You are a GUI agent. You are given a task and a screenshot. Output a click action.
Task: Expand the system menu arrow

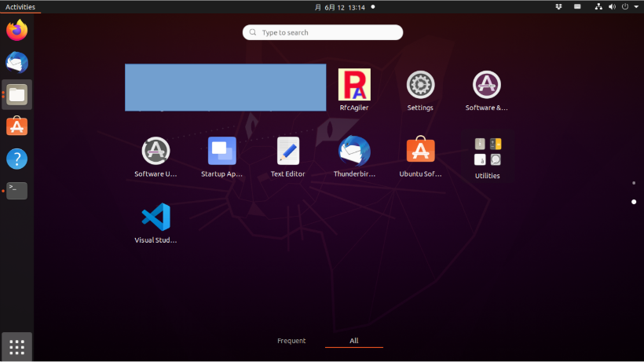tap(636, 6)
